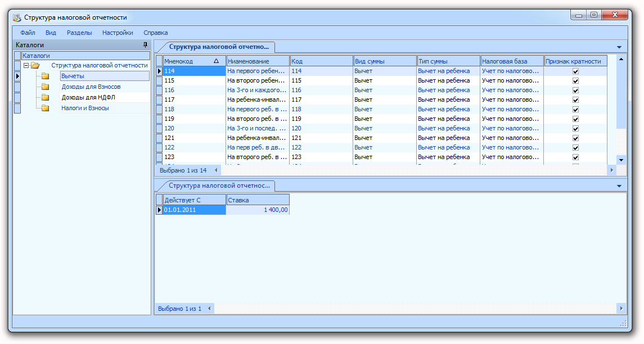
Task: Click the name cell На второго ребен...
Action: click(258, 80)
